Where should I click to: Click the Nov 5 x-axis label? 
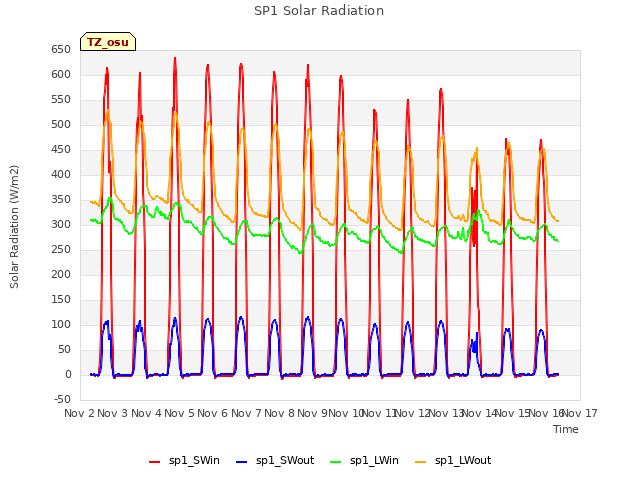180,413
